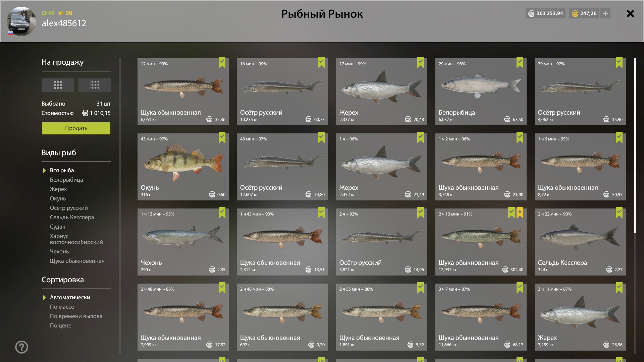This screenshot has height=362, width=644.
Task: Toggle the checkmark on Чехонь 290 г
Action: pos(222,213)
